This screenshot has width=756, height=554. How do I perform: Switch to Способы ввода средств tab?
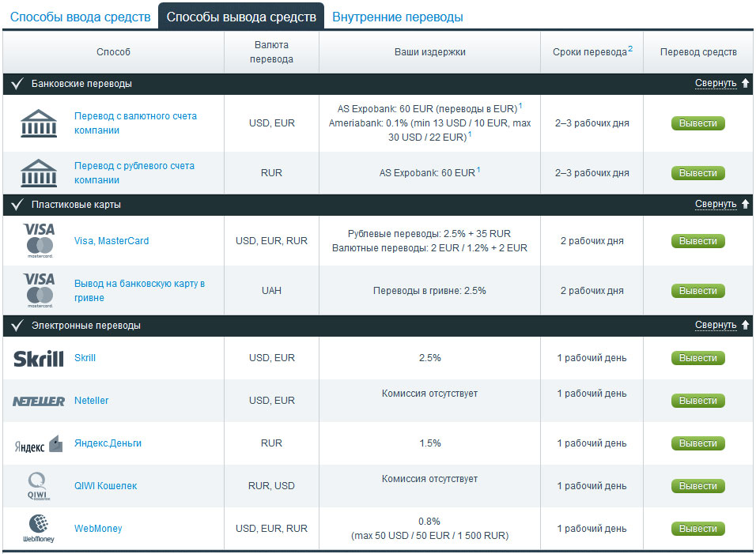(x=80, y=17)
